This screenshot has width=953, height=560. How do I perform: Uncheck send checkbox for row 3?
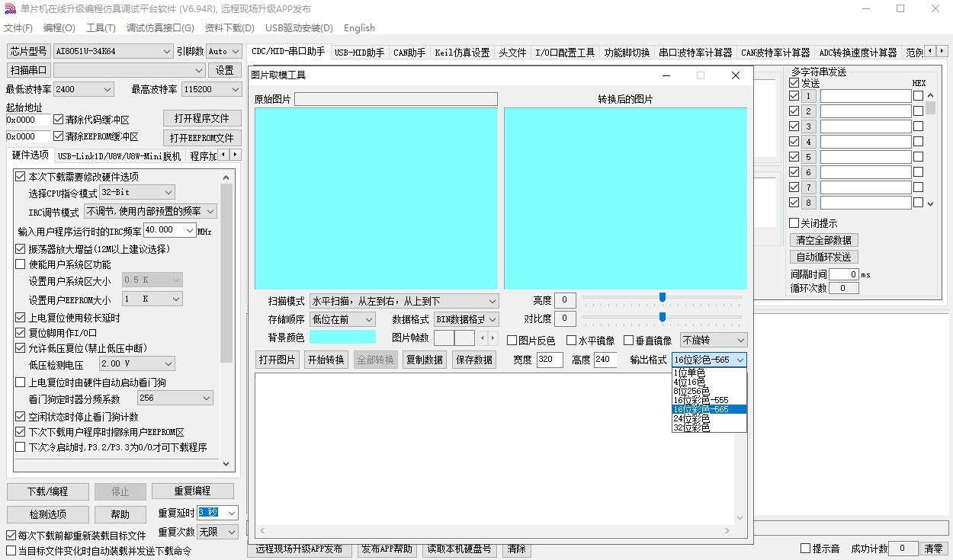[794, 126]
